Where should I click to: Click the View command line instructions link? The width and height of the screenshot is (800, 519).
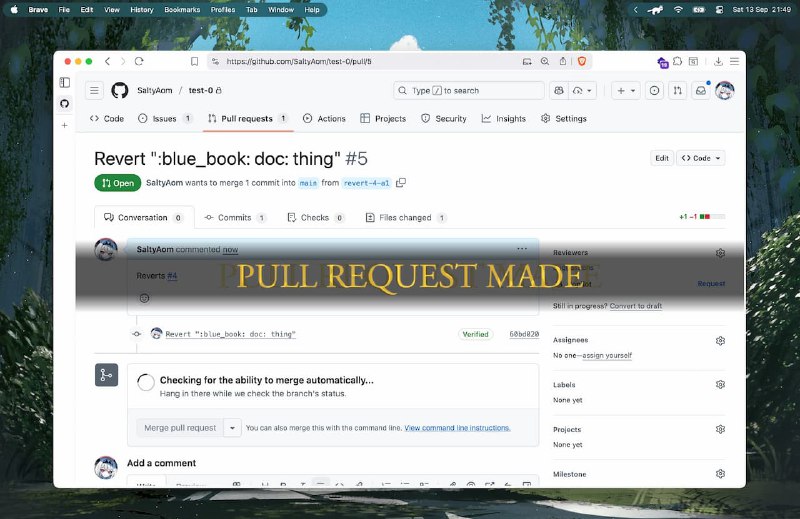click(x=457, y=428)
